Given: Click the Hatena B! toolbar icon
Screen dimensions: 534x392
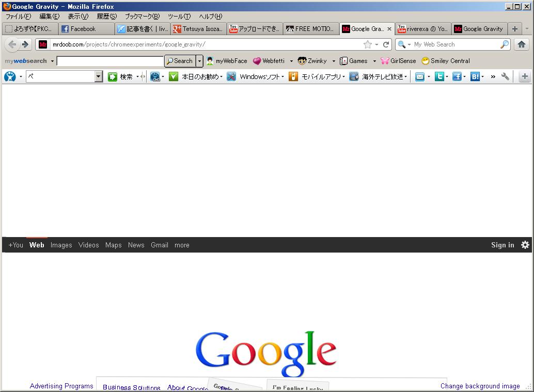Looking at the screenshot, I should click(475, 76).
